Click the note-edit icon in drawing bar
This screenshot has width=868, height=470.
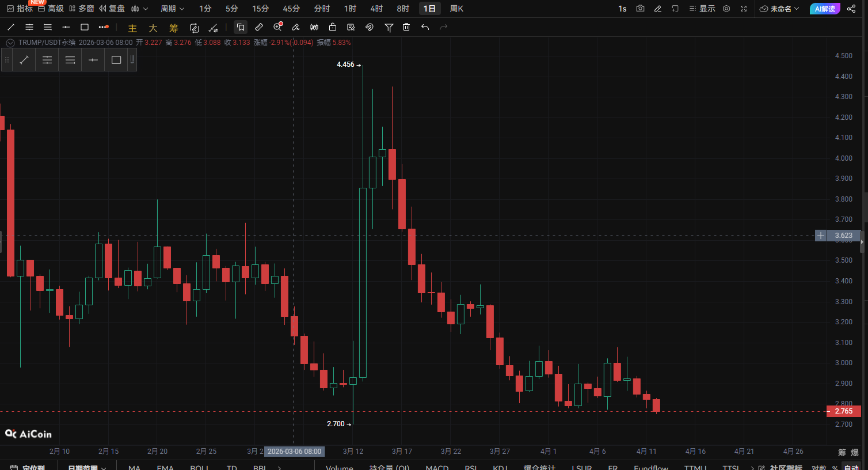[x=351, y=27]
